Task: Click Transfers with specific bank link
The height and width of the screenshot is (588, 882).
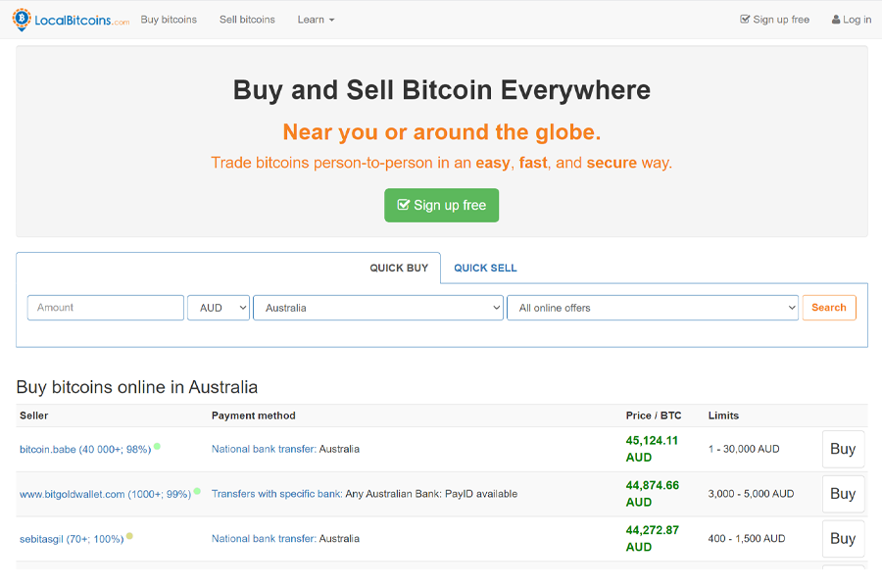Action: point(276,494)
